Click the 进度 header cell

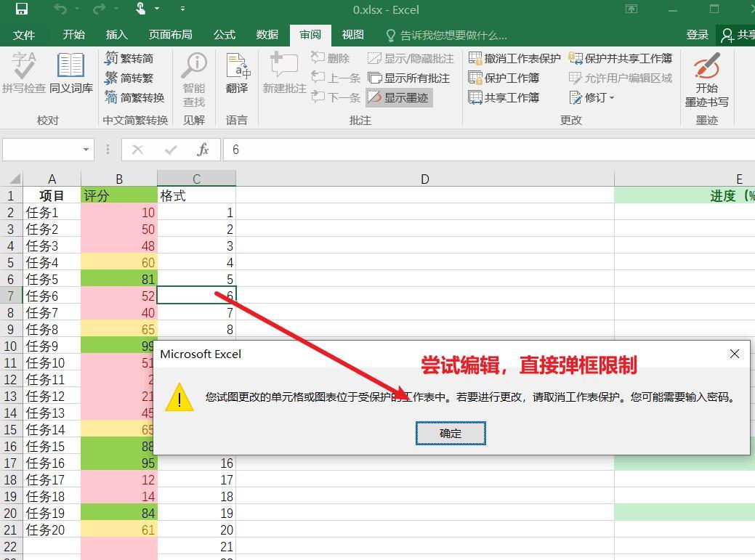click(x=685, y=195)
